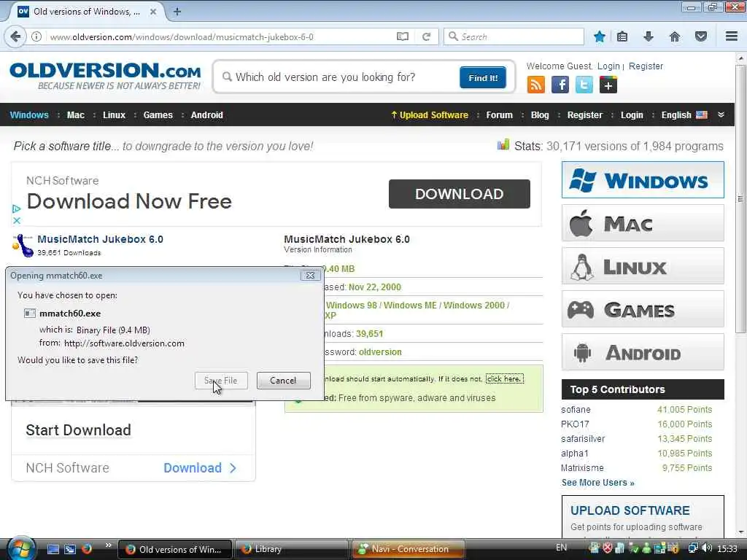Click the OLDVERSION.com logo
The width and height of the screenshot is (747, 560).
tap(105, 76)
